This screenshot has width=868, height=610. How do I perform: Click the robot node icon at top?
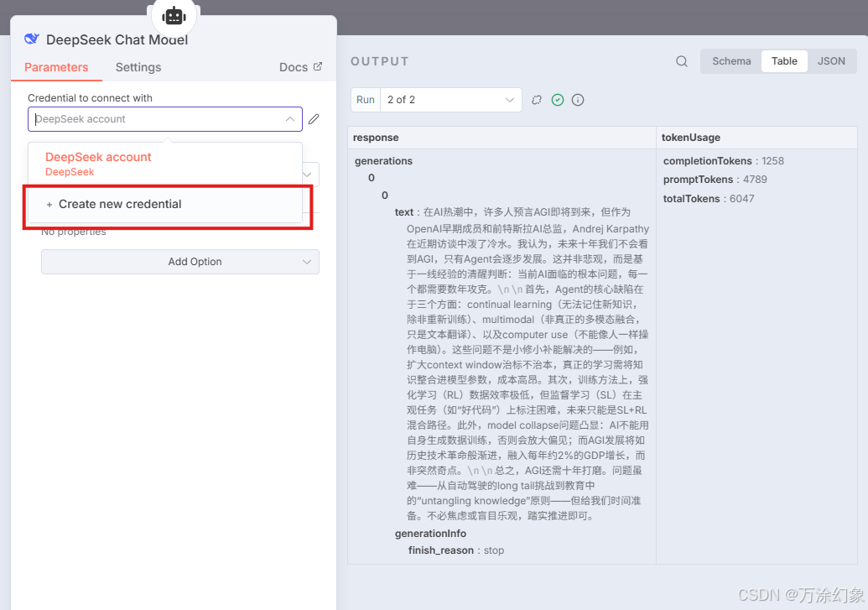point(174,17)
